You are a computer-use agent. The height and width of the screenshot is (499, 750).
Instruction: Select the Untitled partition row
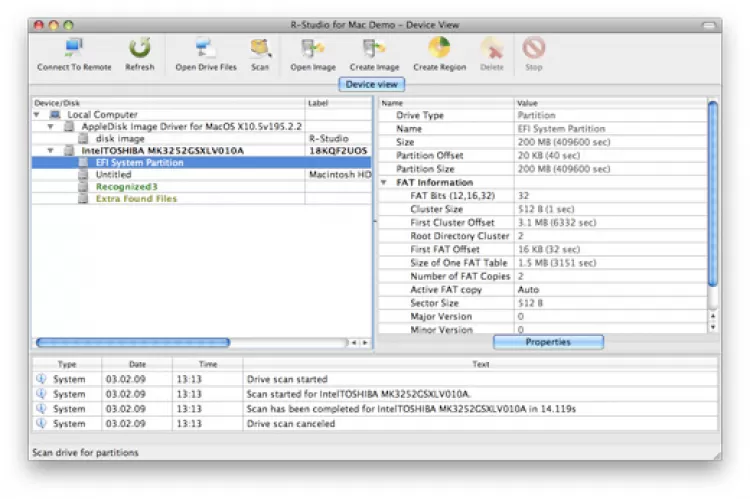pos(113,174)
